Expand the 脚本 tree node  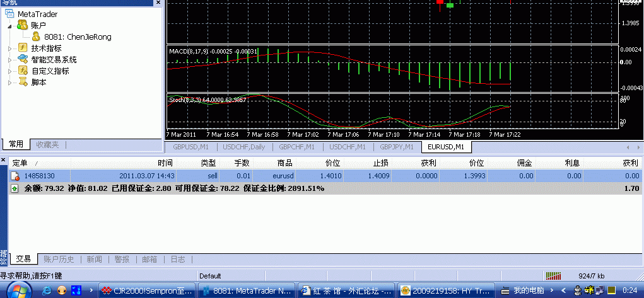[x=9, y=83]
